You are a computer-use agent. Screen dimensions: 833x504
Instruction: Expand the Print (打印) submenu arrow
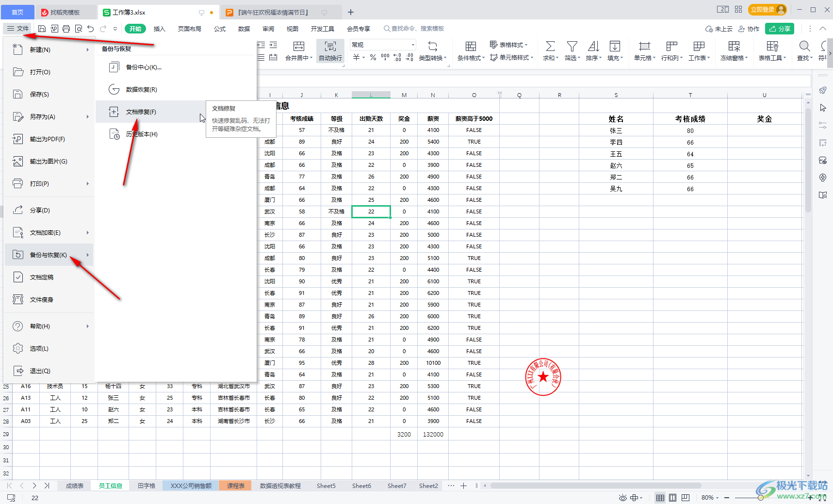tap(88, 184)
